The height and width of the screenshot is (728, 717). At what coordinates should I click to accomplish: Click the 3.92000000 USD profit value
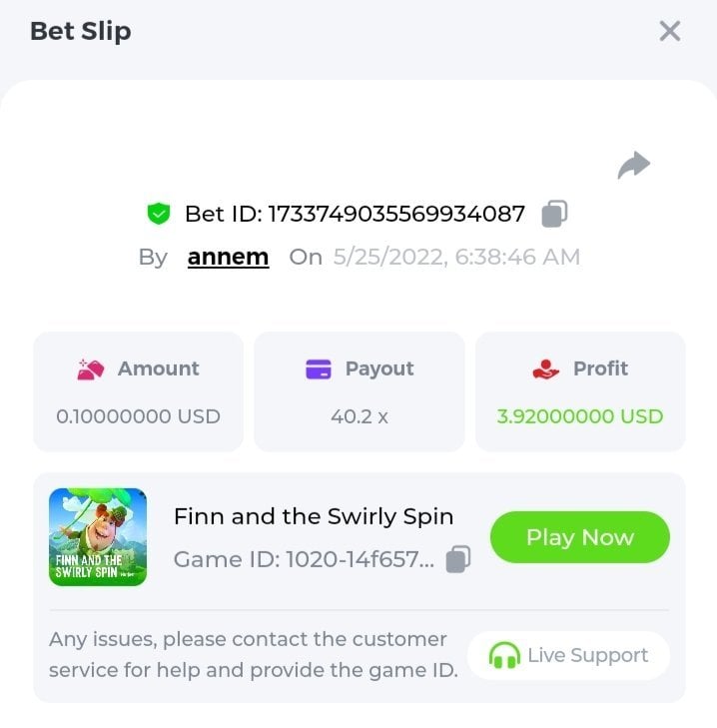click(x=580, y=416)
